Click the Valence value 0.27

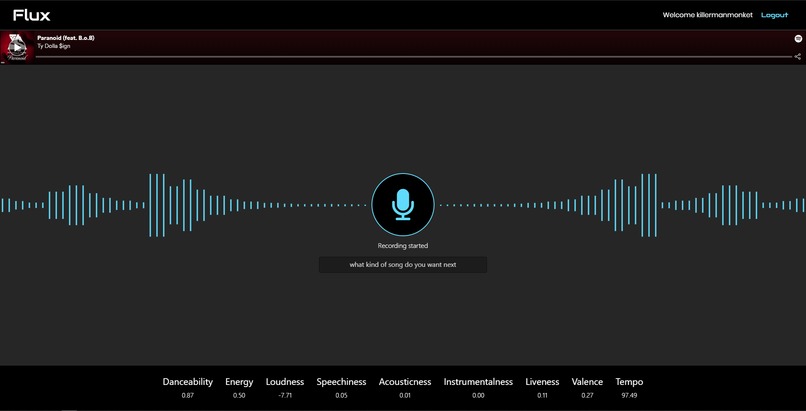click(587, 396)
